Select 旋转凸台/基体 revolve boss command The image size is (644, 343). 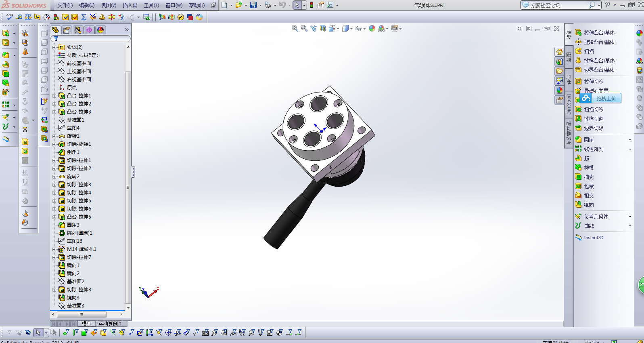click(x=595, y=42)
